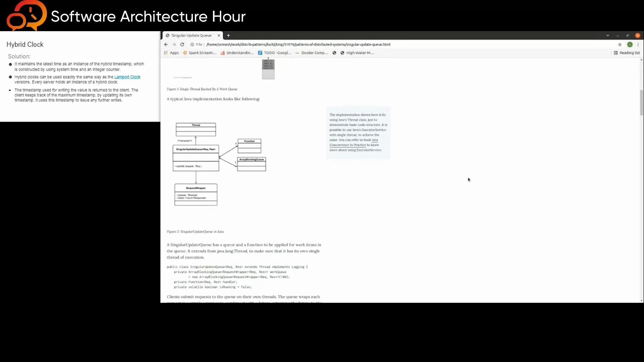Viewport: 644px width, 362px height.
Task: Open Spark Streaming bookmark
Action: coord(200,53)
